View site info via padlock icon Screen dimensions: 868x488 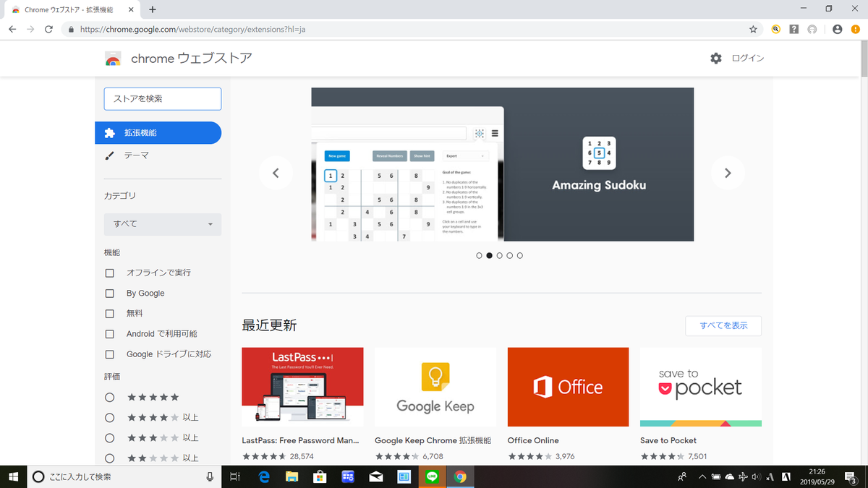[70, 30]
